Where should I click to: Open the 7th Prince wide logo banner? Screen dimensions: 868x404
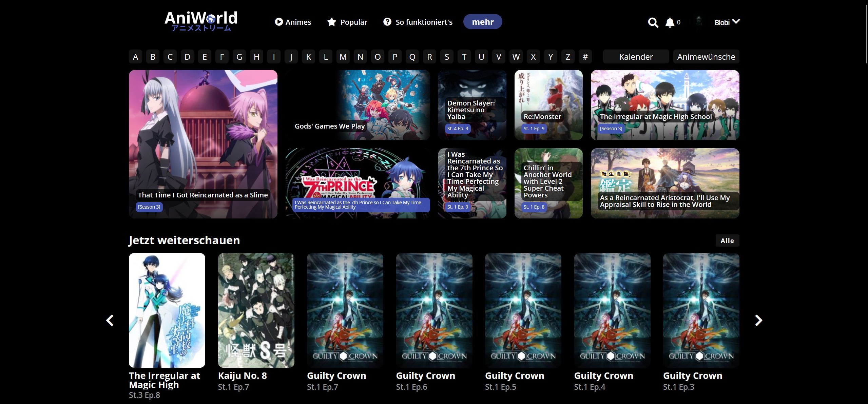(x=358, y=183)
